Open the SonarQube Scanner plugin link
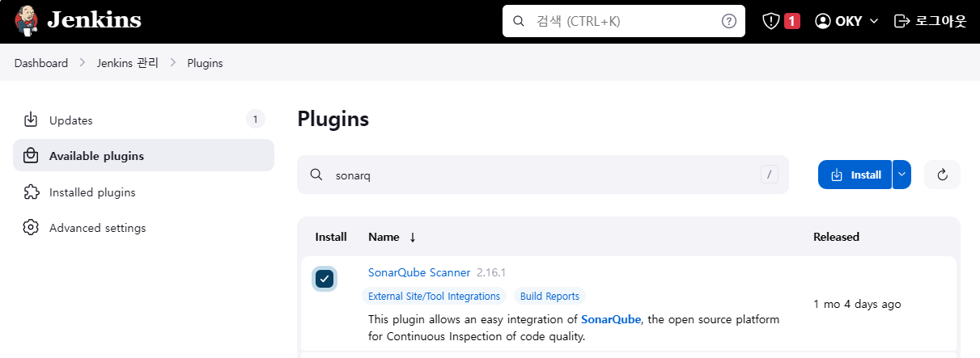Screen dimensions: 980x358 click(419, 272)
